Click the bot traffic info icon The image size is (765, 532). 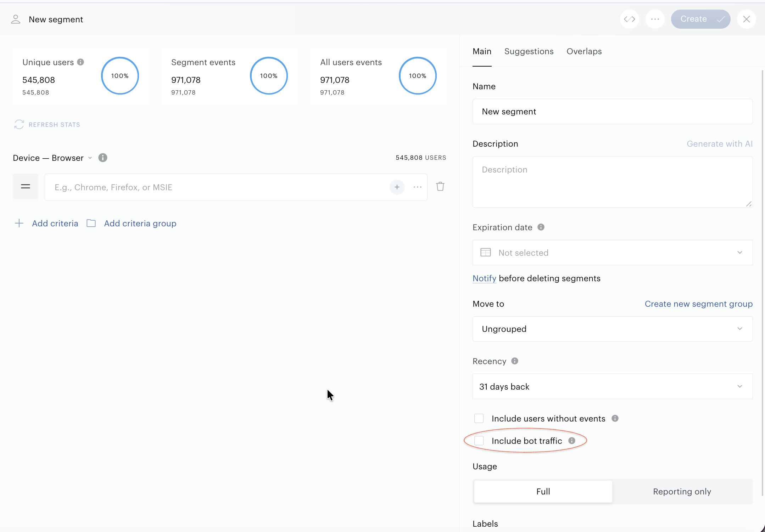pyautogui.click(x=572, y=441)
